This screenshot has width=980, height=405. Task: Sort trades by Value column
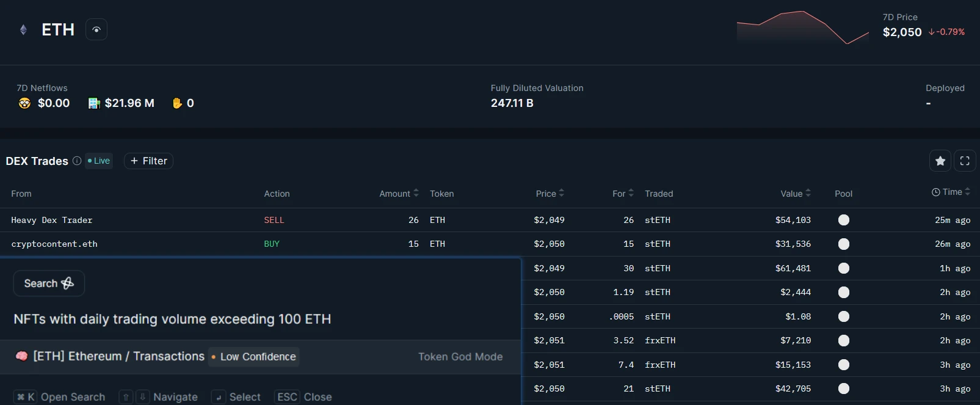coord(795,194)
